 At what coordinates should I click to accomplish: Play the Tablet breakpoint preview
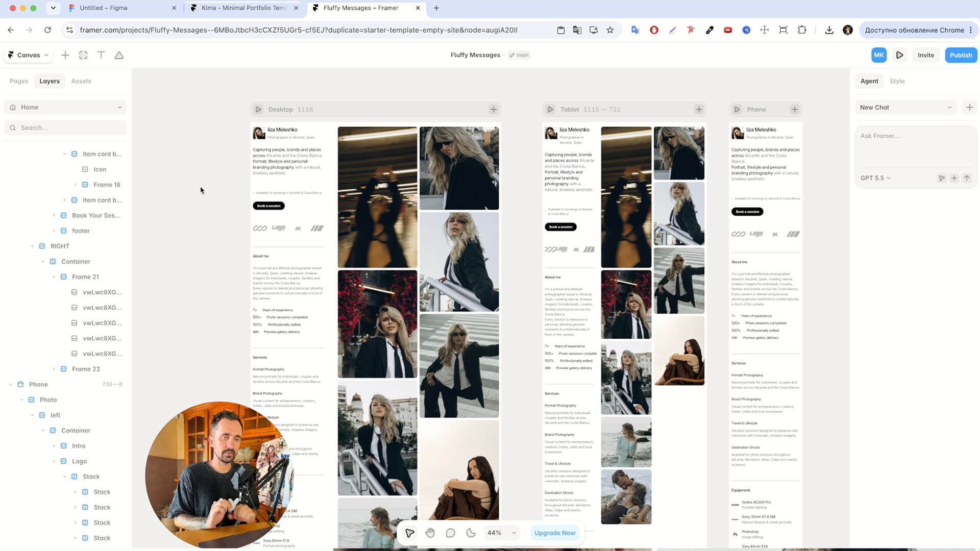coord(550,109)
